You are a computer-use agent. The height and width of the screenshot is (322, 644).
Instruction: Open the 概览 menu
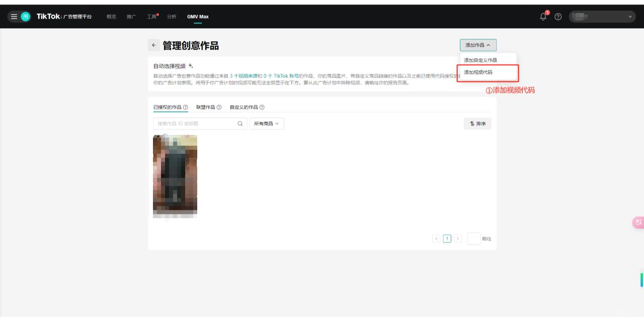coord(111,17)
